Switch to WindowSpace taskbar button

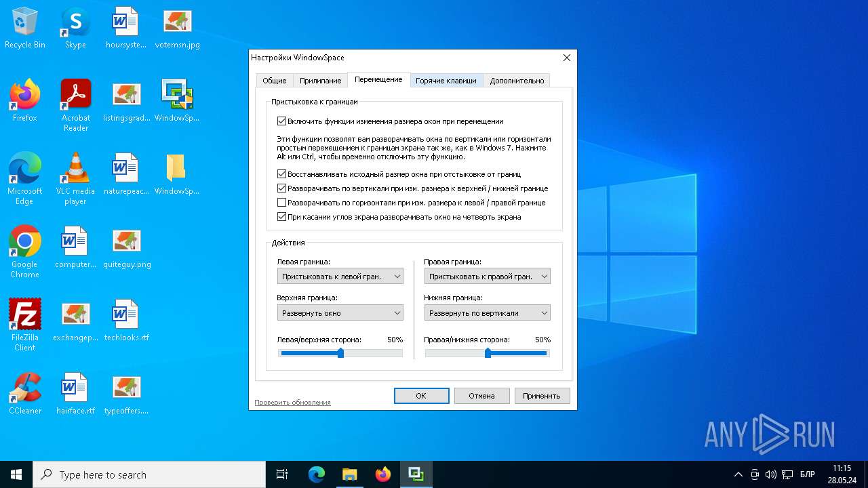pos(416,474)
